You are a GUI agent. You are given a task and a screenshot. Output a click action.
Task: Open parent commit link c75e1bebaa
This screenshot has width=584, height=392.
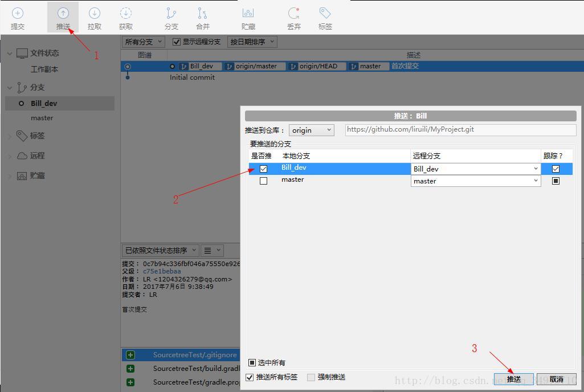coord(162,271)
